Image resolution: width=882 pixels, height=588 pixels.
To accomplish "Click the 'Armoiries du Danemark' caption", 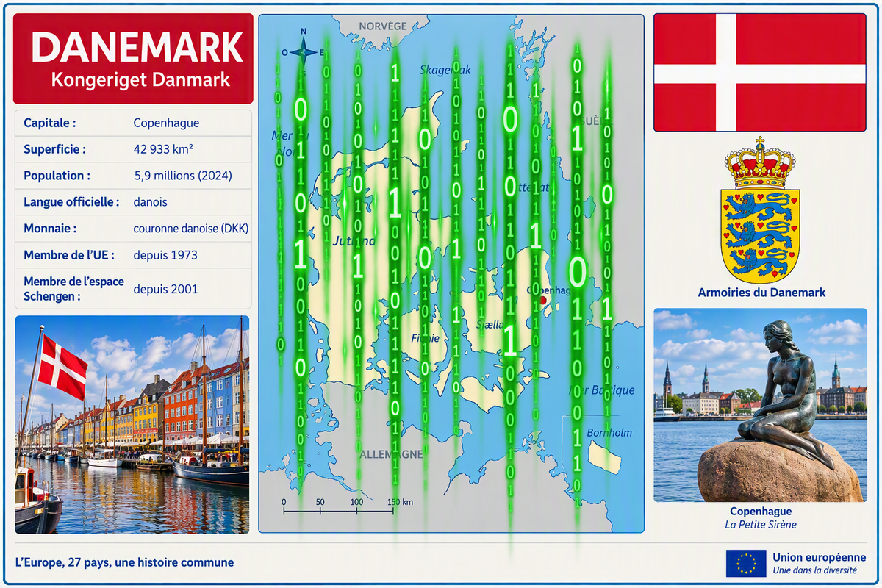I will click(761, 293).
